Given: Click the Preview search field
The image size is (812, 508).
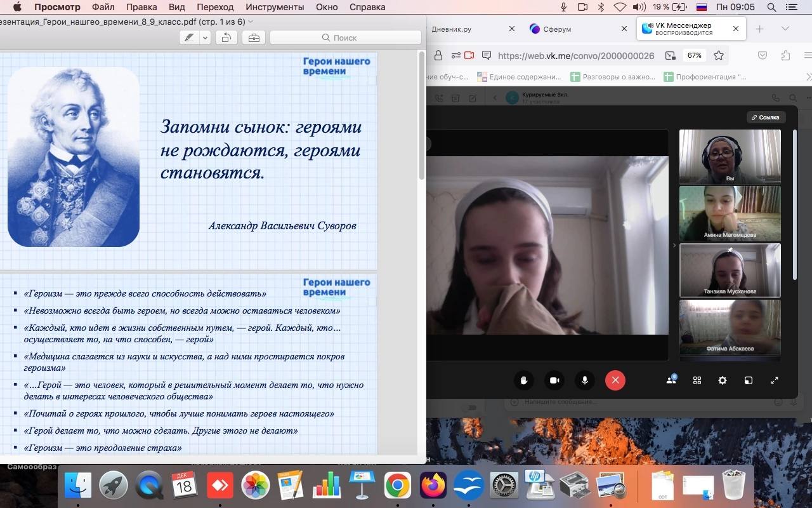Looking at the screenshot, I should (x=346, y=37).
